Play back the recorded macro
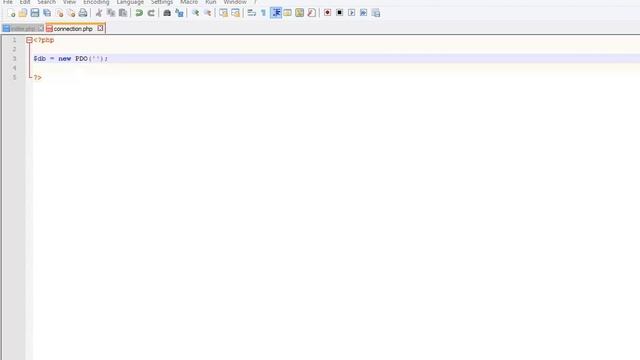 pyautogui.click(x=351, y=13)
